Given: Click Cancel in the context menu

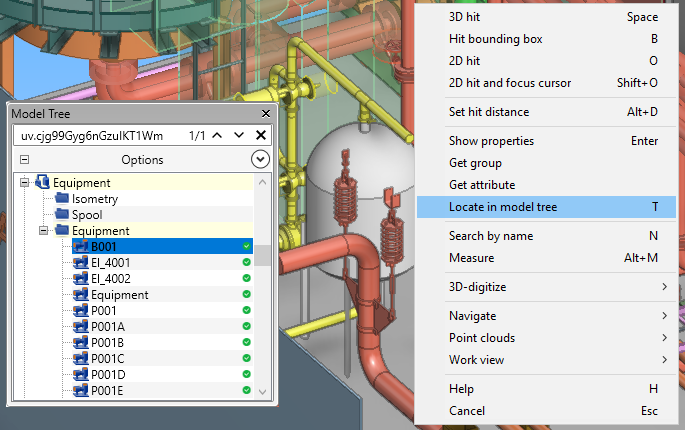Looking at the screenshot, I should tap(466, 411).
